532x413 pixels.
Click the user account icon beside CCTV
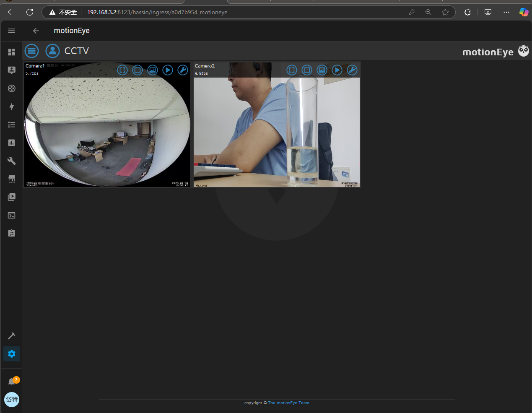click(x=52, y=51)
